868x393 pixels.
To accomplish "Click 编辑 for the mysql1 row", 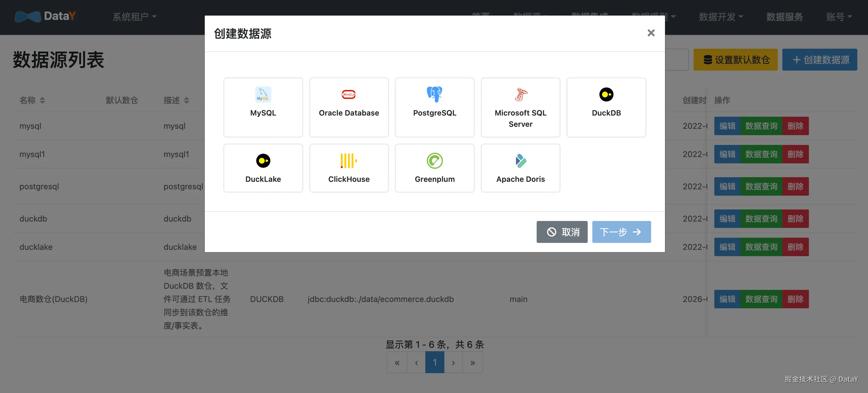I will click(x=727, y=154).
